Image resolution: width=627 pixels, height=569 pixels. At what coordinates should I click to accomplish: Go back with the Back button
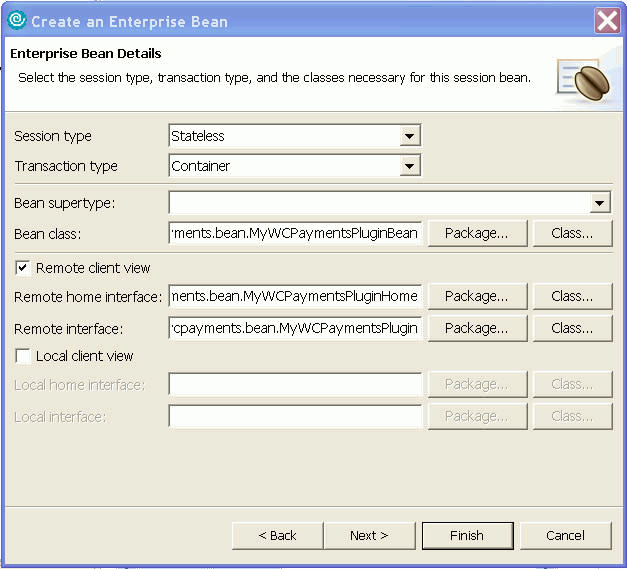coord(277,535)
